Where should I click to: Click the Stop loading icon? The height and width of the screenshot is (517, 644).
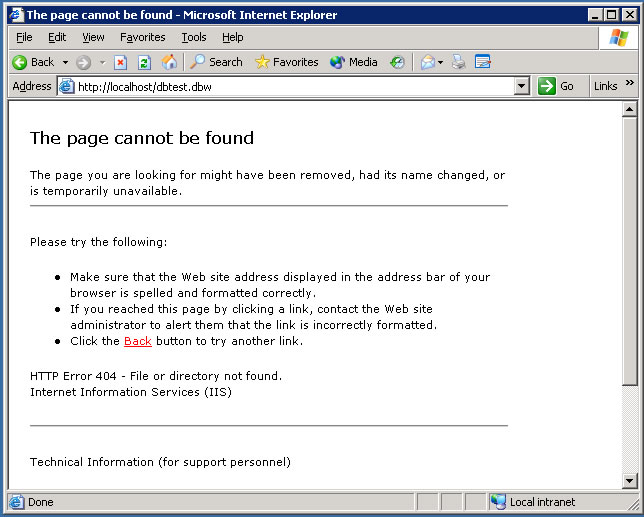click(121, 62)
